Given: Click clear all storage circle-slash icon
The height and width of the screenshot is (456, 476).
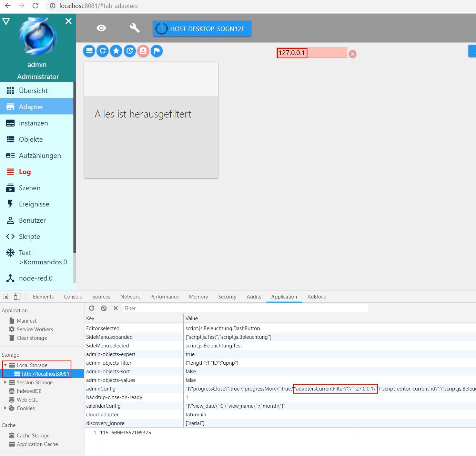Looking at the screenshot, I should (104, 308).
